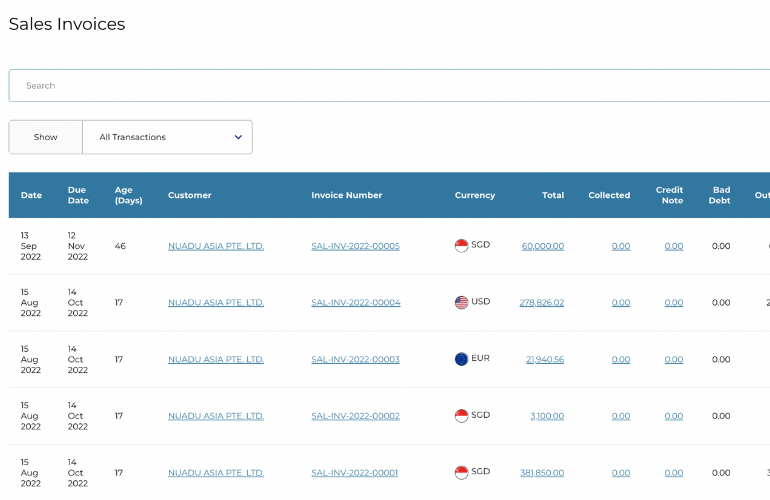Sort by the Collected column header
Screen dimensions: 770x500
(609, 195)
